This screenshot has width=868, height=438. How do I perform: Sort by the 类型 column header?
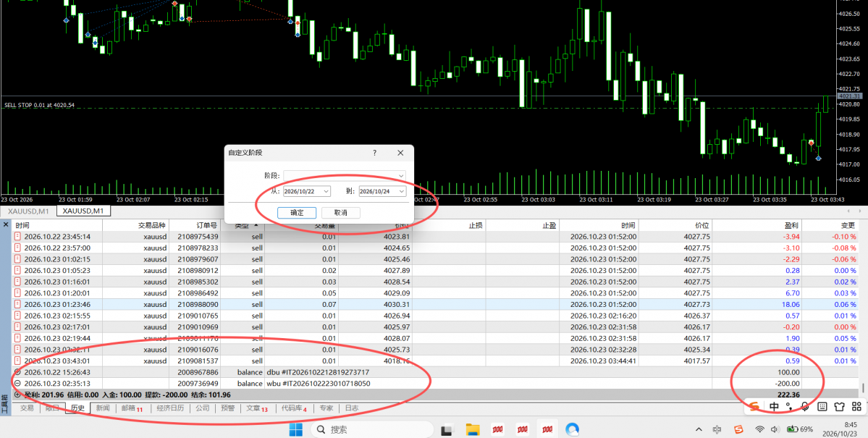pos(243,225)
